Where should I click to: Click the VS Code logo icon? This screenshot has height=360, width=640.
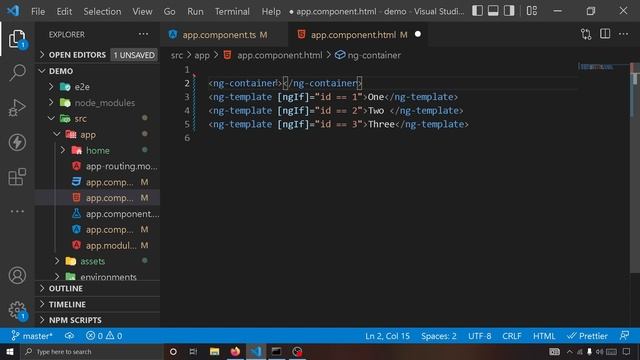tap(13, 11)
